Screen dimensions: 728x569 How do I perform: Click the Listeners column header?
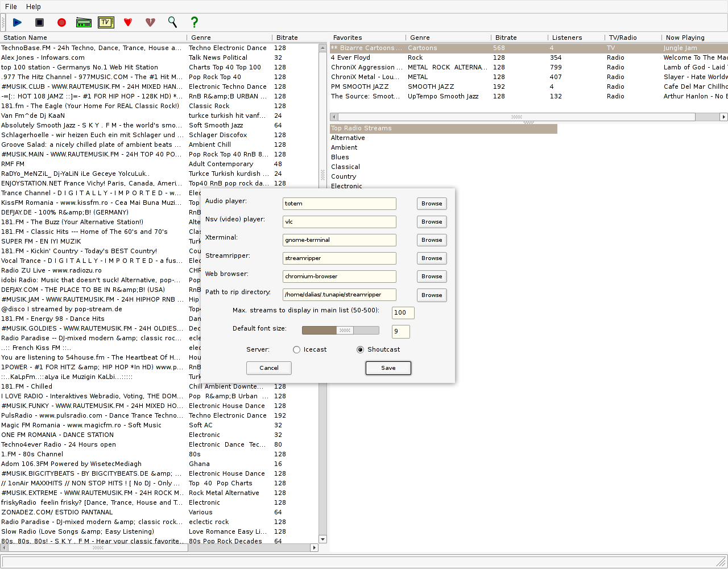pos(577,38)
